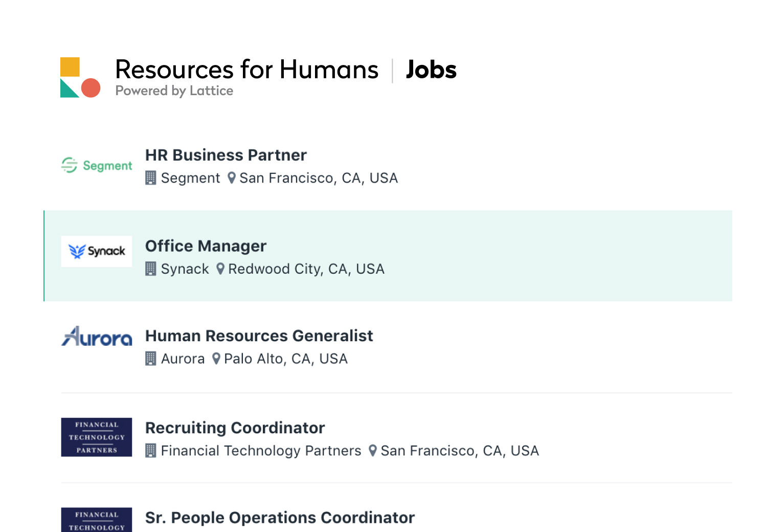
Task: Click the Synack company logo
Action: click(97, 251)
